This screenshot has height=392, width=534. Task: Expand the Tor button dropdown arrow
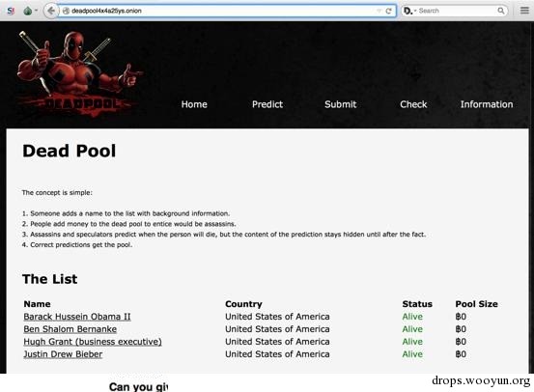click(x=36, y=11)
